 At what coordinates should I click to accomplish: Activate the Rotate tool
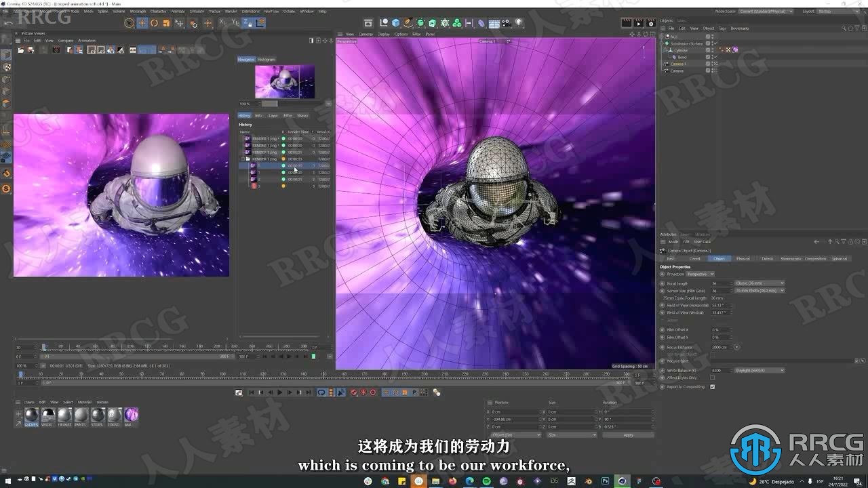[154, 23]
